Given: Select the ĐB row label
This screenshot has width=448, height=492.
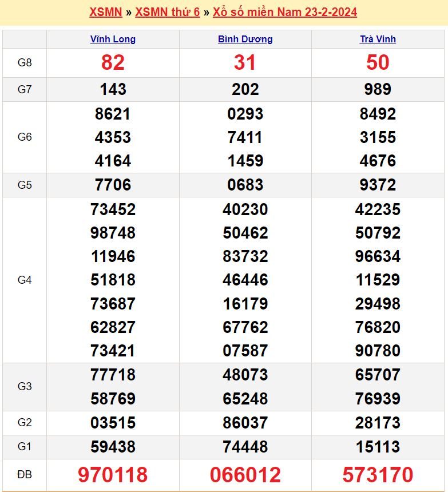Looking at the screenshot, I should 25,474.
